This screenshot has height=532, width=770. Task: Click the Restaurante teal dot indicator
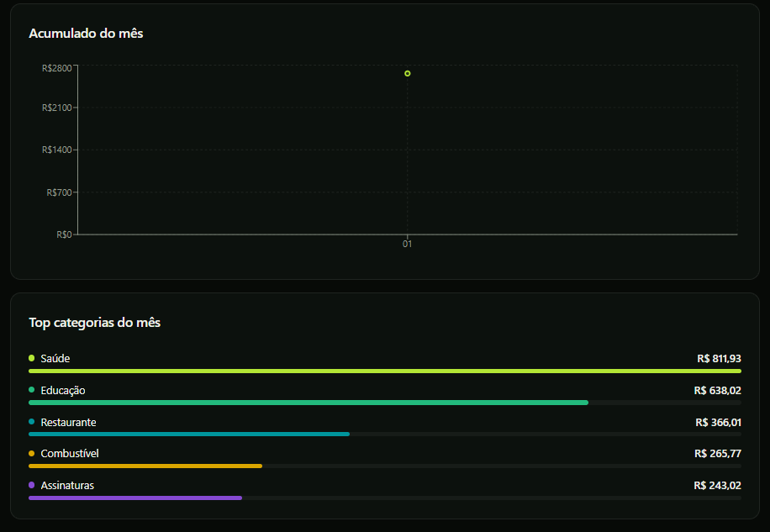point(31,422)
